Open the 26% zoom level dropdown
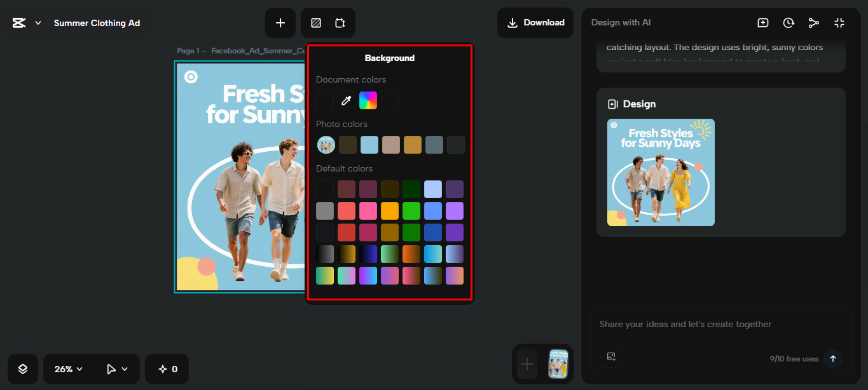The height and width of the screenshot is (390, 868). [x=69, y=369]
